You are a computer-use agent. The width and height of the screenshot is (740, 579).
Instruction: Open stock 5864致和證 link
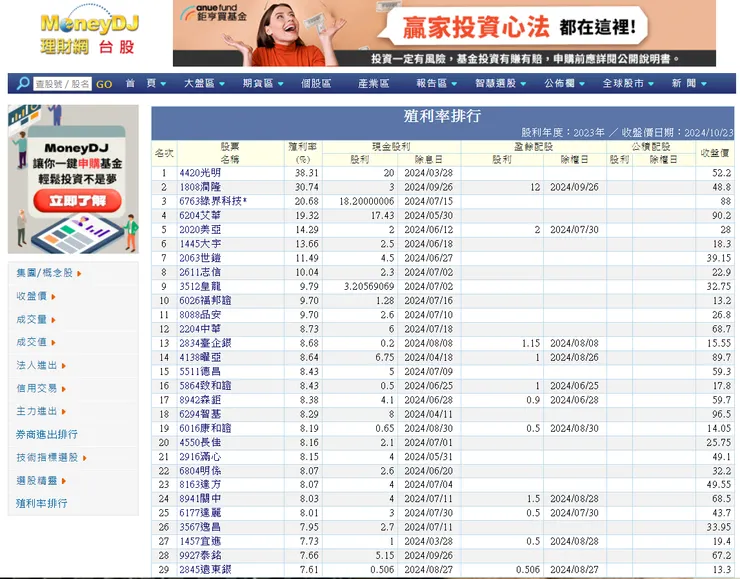point(205,386)
